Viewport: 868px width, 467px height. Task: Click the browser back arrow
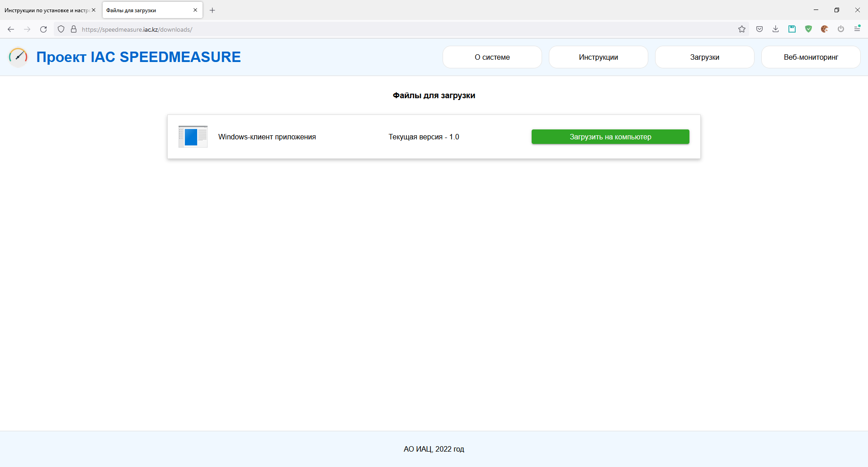tap(11, 29)
